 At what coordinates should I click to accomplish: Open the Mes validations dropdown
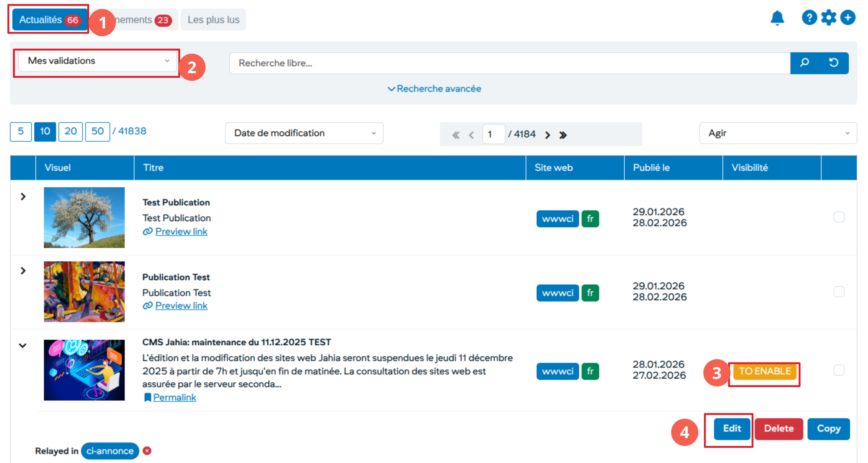point(98,61)
